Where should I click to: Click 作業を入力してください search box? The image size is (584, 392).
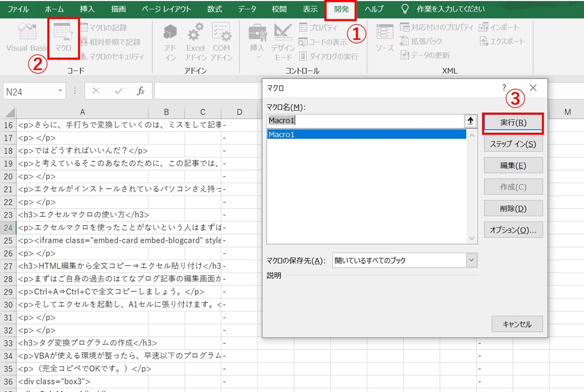click(x=451, y=9)
